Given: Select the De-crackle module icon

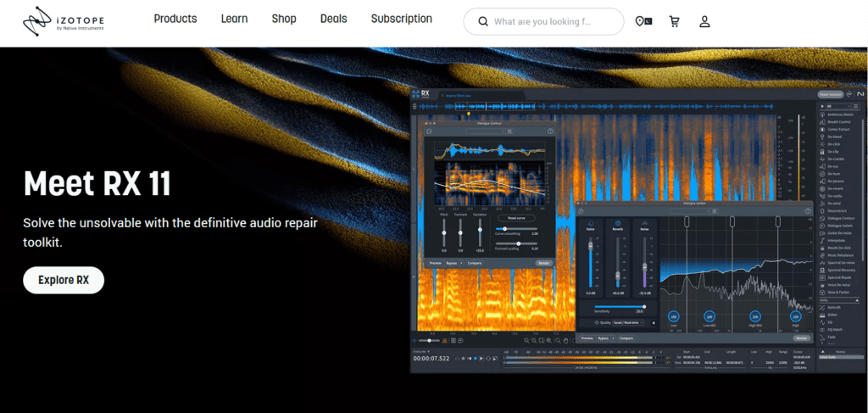Looking at the screenshot, I should click(x=822, y=159).
